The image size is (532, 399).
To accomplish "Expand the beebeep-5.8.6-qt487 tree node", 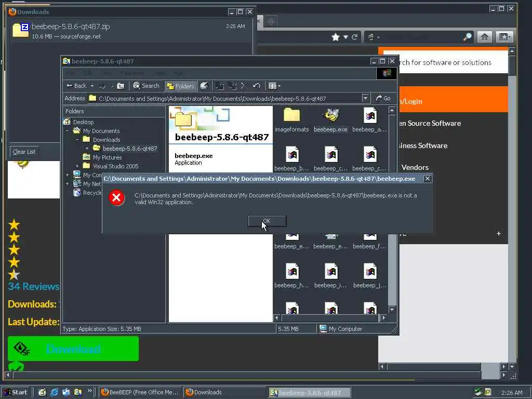I will tap(87, 149).
